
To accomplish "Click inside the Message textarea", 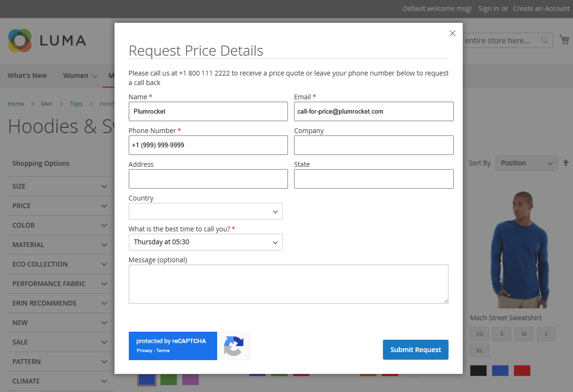I will pos(288,284).
